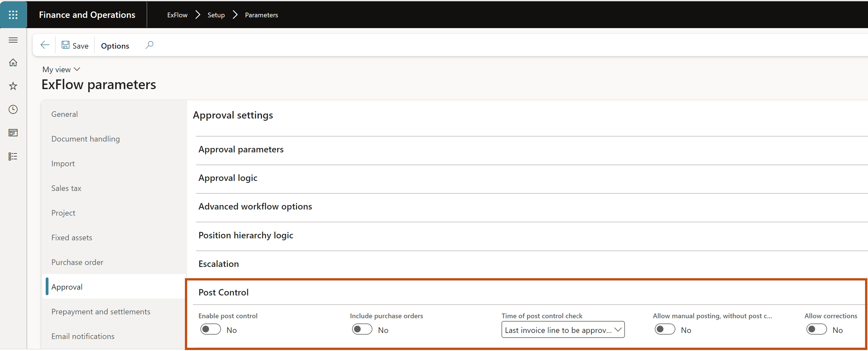This screenshot has height=351, width=868.
Task: Click the Finance and Operations title
Action: (87, 15)
